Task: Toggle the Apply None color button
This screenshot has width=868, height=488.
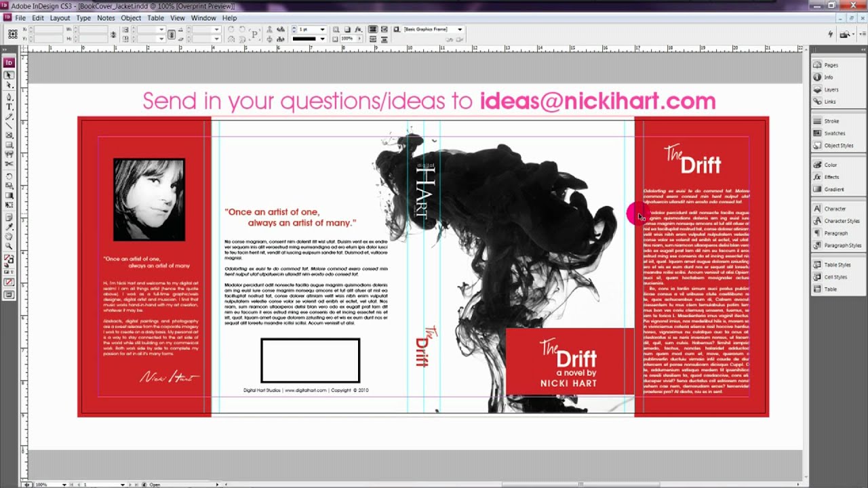Action: (x=9, y=282)
